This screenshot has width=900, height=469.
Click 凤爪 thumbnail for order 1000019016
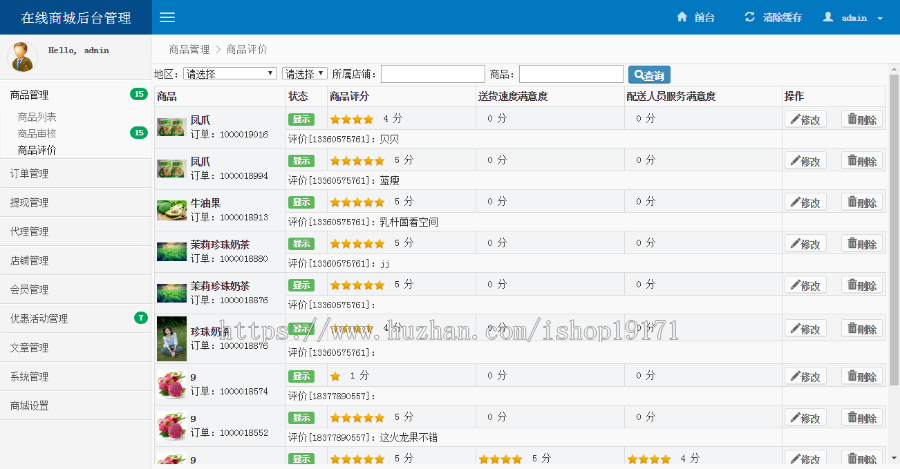172,127
